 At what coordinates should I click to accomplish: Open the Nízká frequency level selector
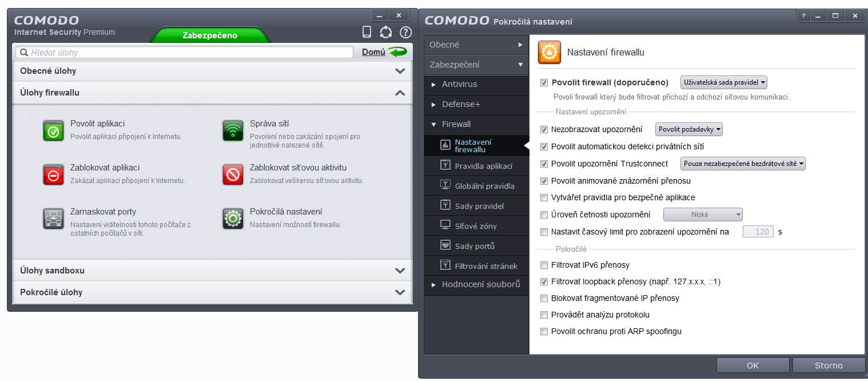coord(703,215)
